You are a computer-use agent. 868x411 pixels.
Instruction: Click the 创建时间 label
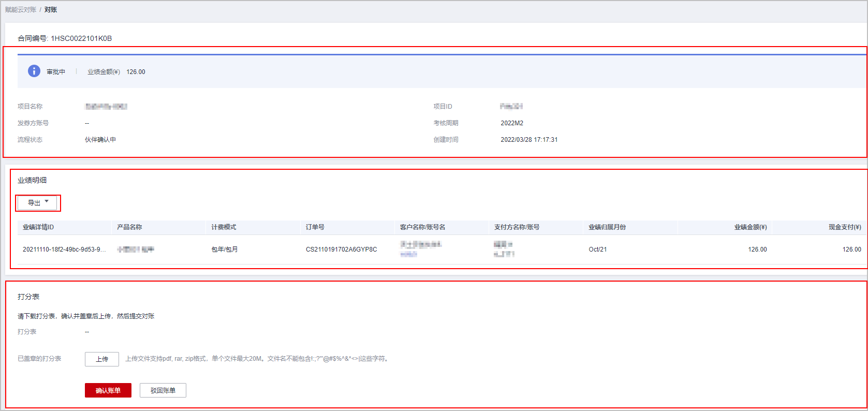point(446,140)
